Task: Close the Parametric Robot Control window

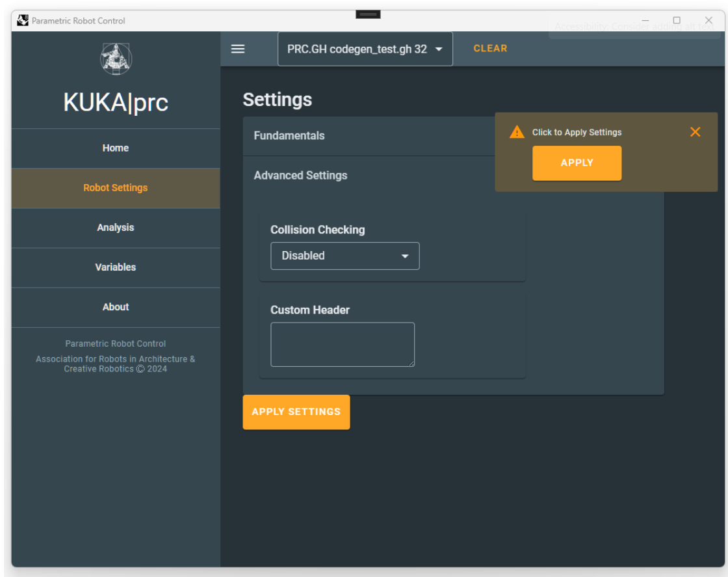Action: 708,20
